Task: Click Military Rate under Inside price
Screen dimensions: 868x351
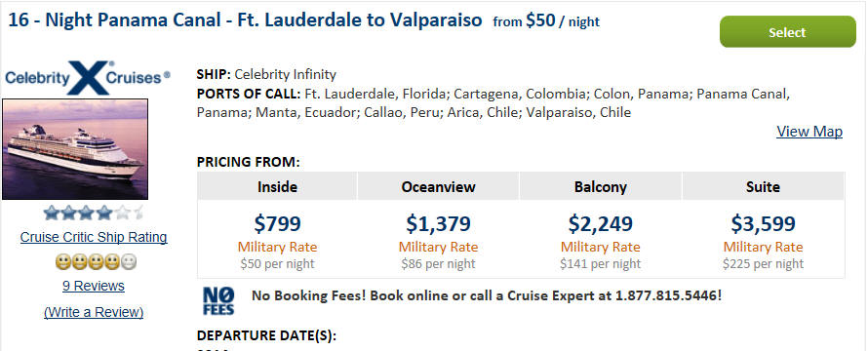Action: (277, 247)
